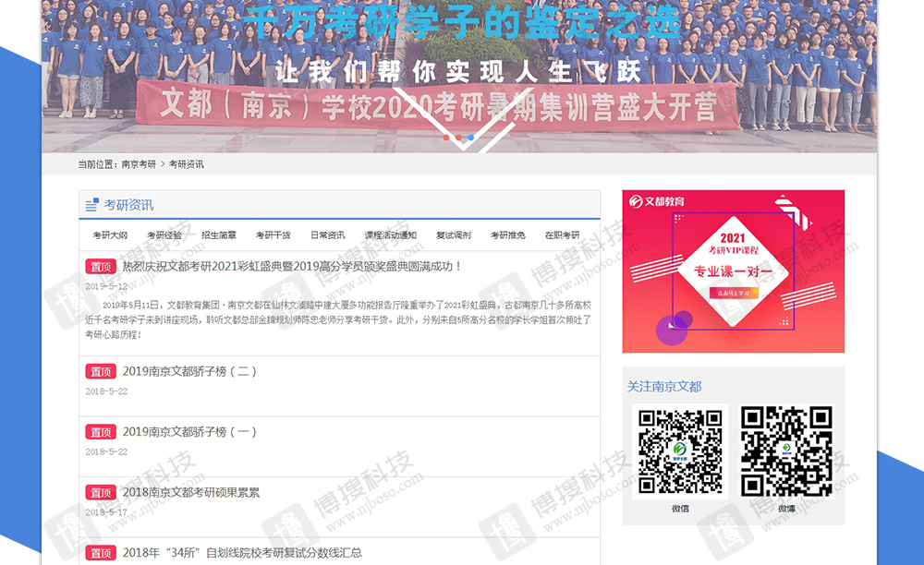Click the 点击马上学习 button in the ad
The image size is (924, 565).
(x=733, y=293)
